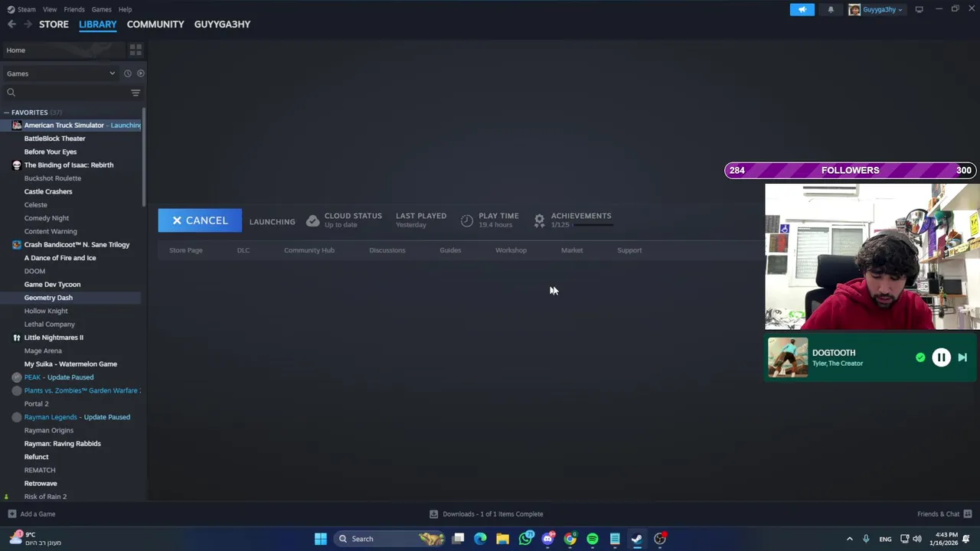This screenshot has height=551, width=980.
Task: Open the Games menu
Action: [101, 9]
